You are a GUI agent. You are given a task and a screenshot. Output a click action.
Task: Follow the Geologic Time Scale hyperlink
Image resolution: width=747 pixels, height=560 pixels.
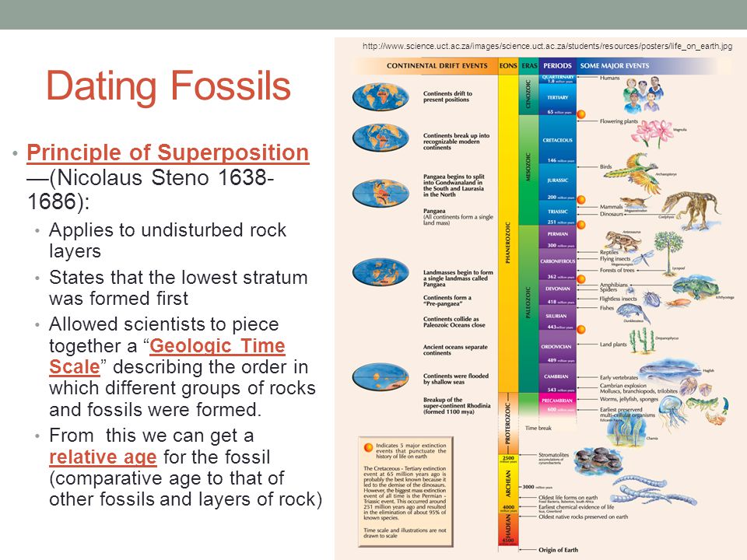167,356
